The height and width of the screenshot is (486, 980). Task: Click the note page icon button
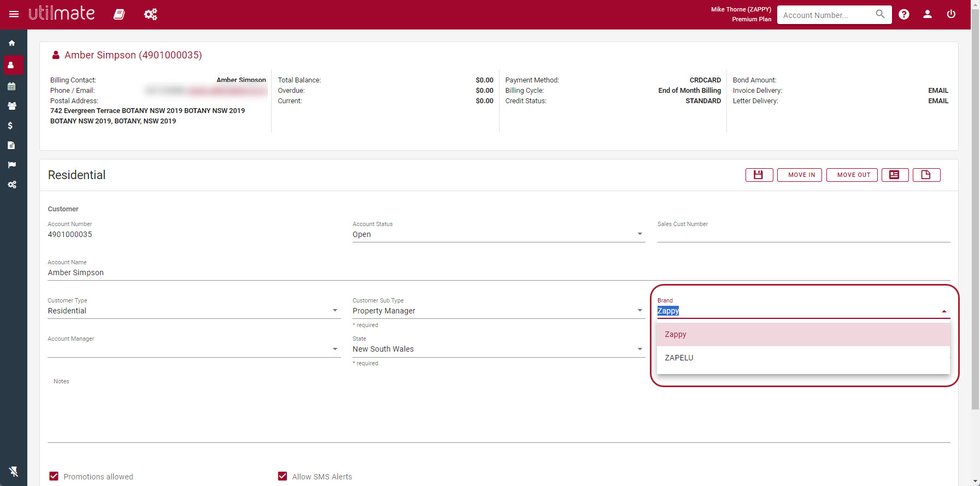[926, 175]
